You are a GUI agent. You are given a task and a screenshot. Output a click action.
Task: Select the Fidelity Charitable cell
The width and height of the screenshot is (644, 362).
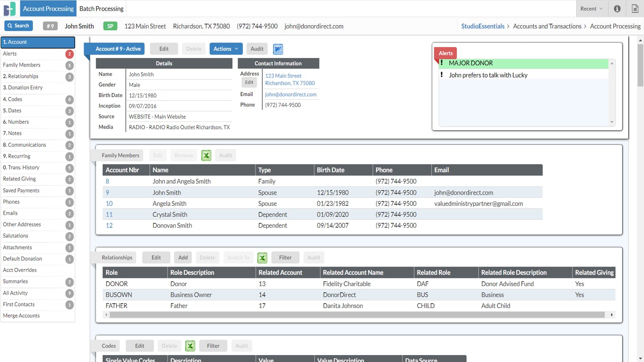[x=367, y=284]
